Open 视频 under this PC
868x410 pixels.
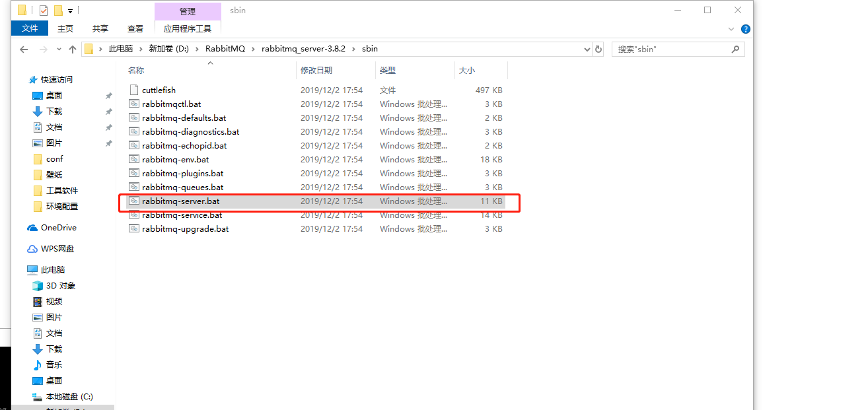point(54,301)
